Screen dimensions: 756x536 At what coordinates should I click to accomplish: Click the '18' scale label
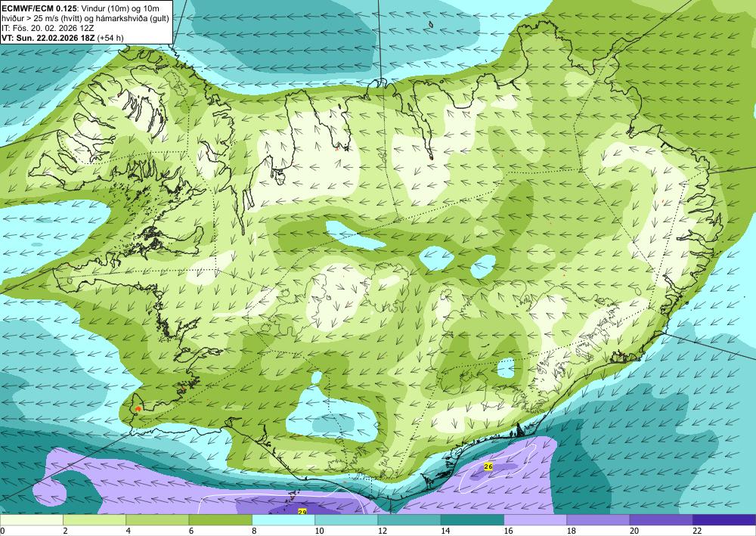pyautogui.click(x=572, y=531)
